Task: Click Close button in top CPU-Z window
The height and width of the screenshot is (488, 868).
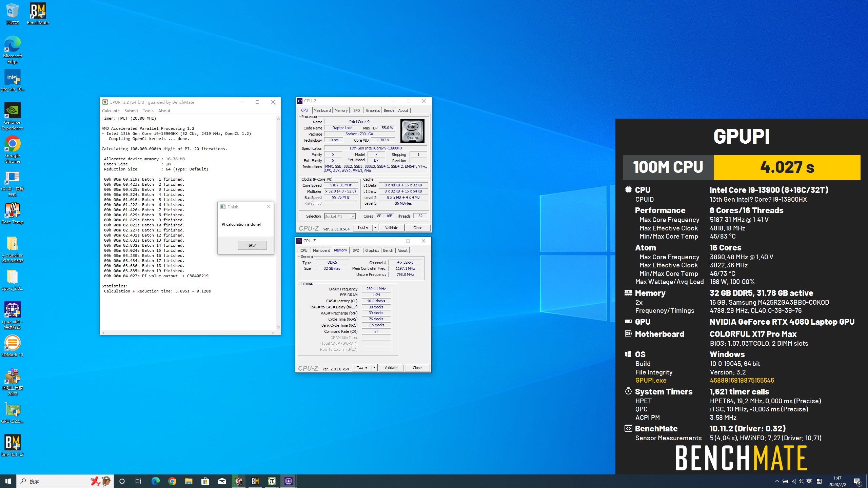Action: [x=418, y=228]
